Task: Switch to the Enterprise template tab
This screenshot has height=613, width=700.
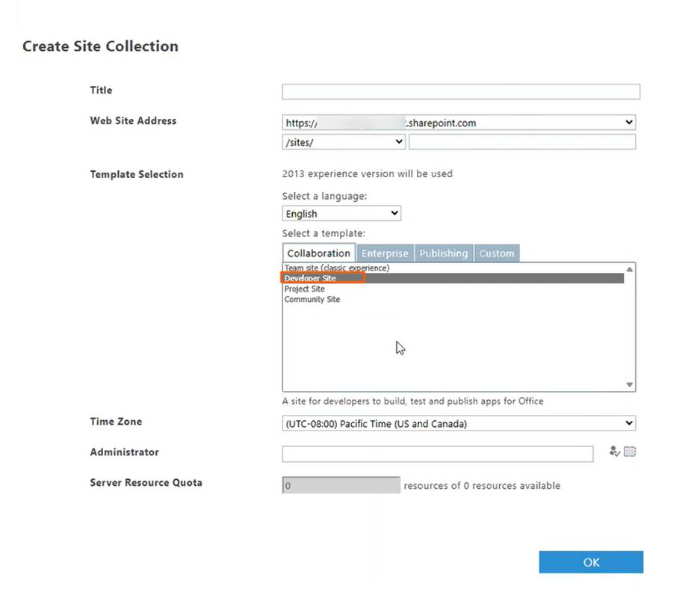Action: pos(385,253)
